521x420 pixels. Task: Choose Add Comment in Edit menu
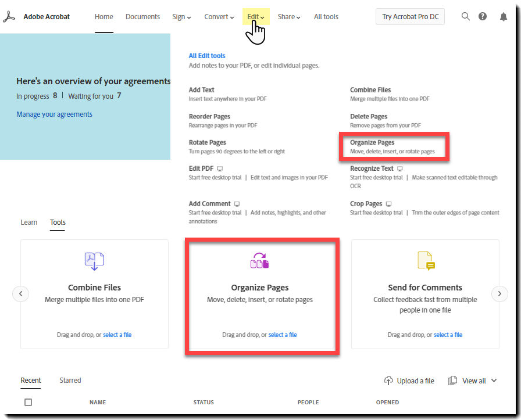coord(210,203)
